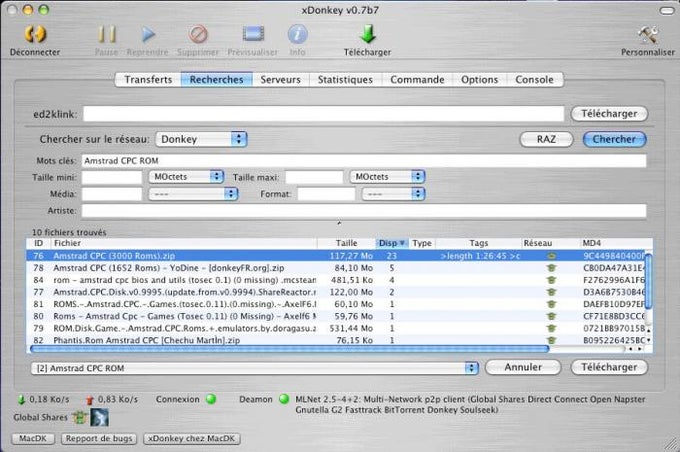Click network icon in Phantis.Rom row
Image resolution: width=680 pixels, height=452 pixels.
[x=552, y=341]
